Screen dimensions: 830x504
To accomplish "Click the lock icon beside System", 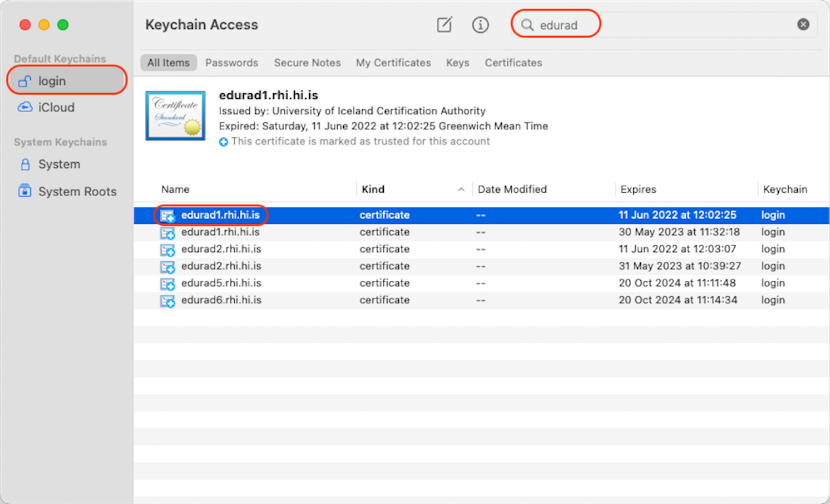I will coord(26,164).
